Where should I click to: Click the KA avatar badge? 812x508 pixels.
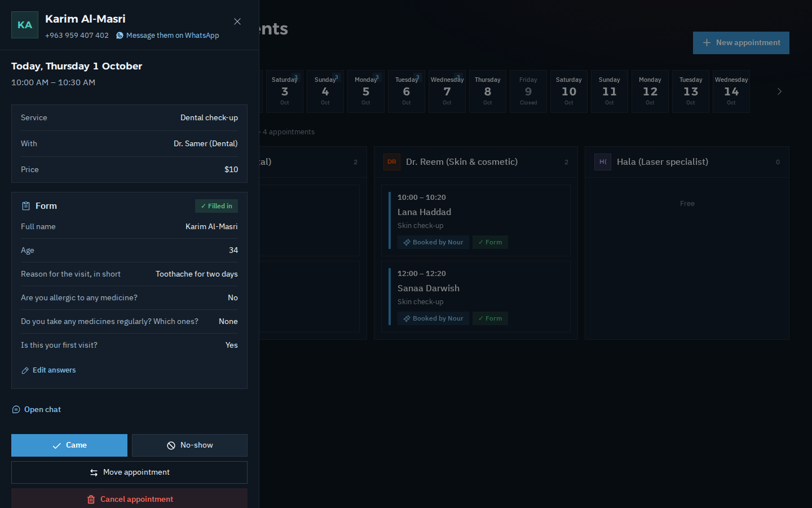pos(25,25)
